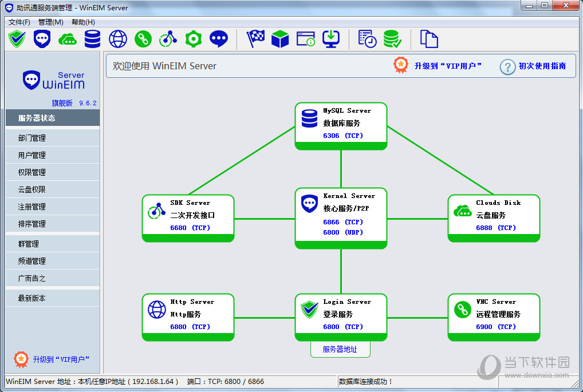
Task: Click the checkered flag toolbar icon
Action: pos(255,39)
